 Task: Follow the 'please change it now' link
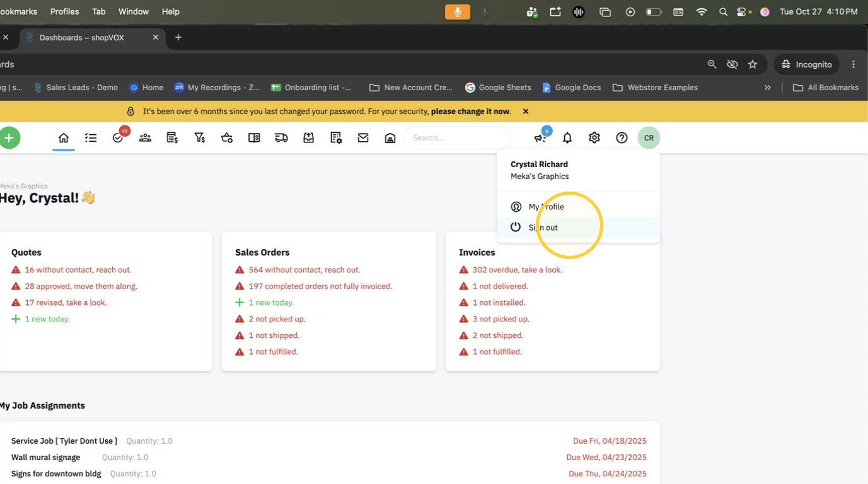(x=470, y=112)
